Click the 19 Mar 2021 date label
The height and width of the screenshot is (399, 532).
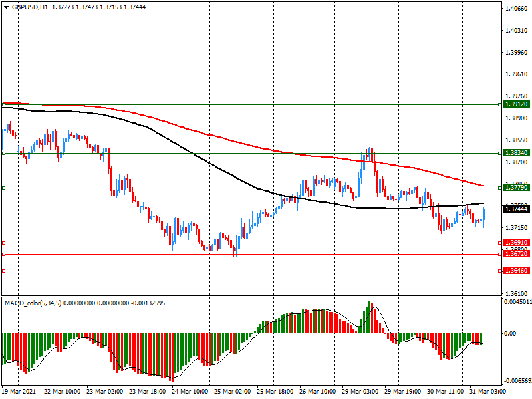(19, 392)
